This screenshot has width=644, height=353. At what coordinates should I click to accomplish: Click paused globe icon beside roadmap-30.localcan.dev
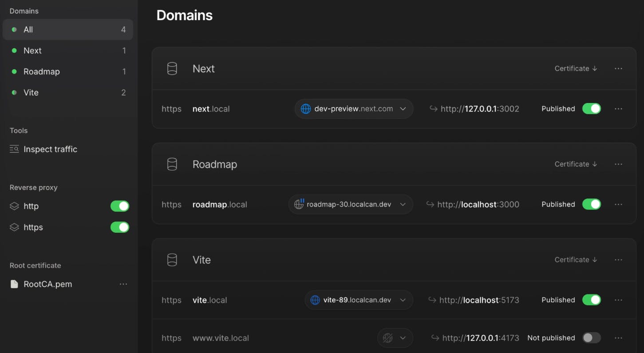299,204
